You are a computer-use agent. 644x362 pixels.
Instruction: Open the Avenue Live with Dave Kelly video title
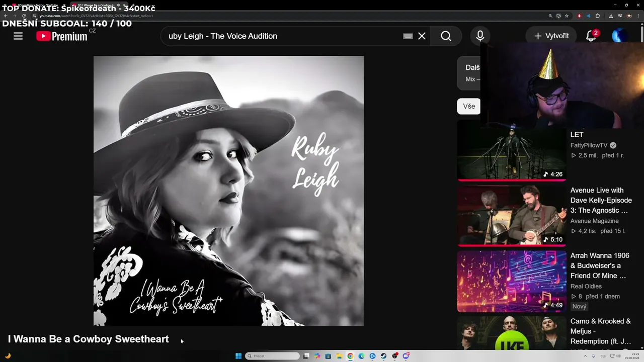point(601,200)
